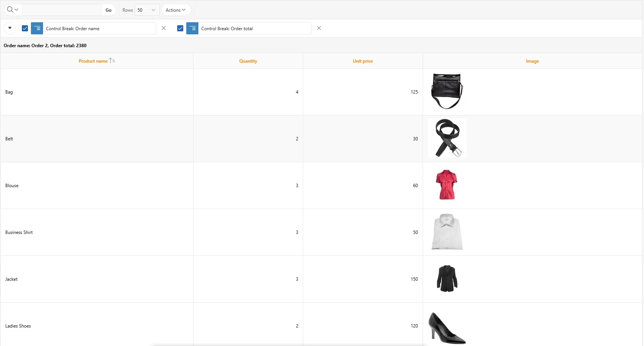The height and width of the screenshot is (346, 644).
Task: Click the Order 2 control break heading
Action: [x=45, y=46]
